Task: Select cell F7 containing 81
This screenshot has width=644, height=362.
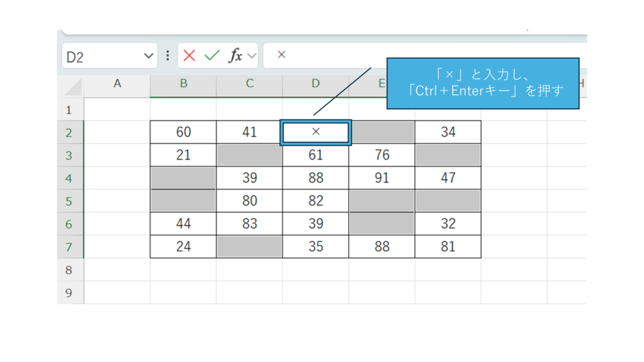Action: tap(448, 247)
